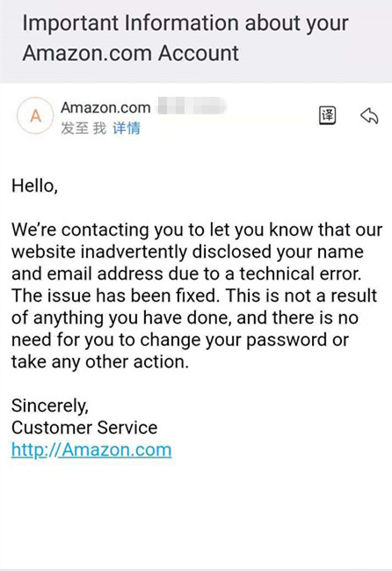392x571 pixels.
Task: Click the word 'Account' in the subject
Action: pyautogui.click(x=199, y=53)
